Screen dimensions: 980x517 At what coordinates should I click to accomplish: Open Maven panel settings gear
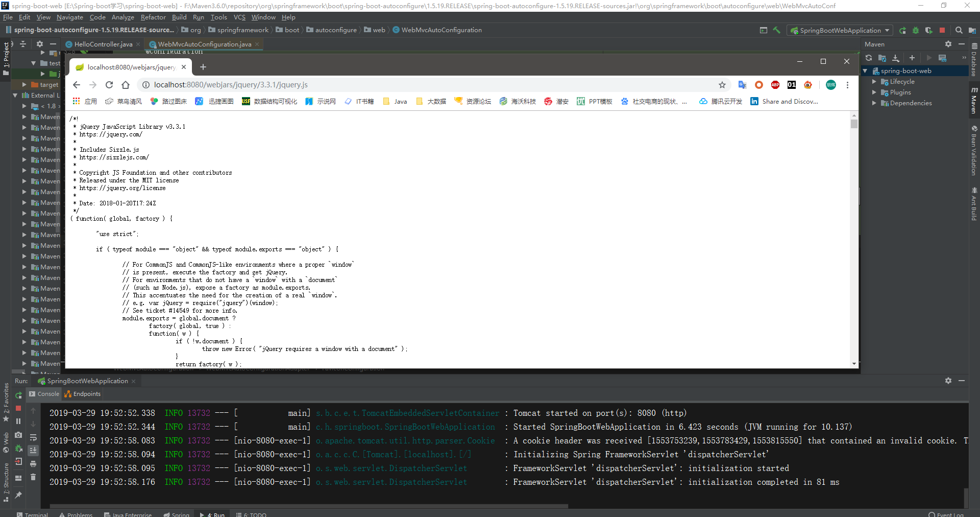[948, 44]
